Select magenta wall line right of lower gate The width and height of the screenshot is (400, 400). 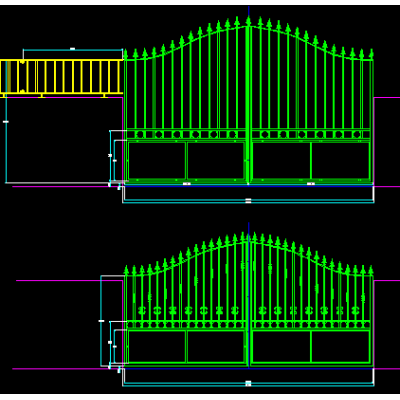coord(387,280)
